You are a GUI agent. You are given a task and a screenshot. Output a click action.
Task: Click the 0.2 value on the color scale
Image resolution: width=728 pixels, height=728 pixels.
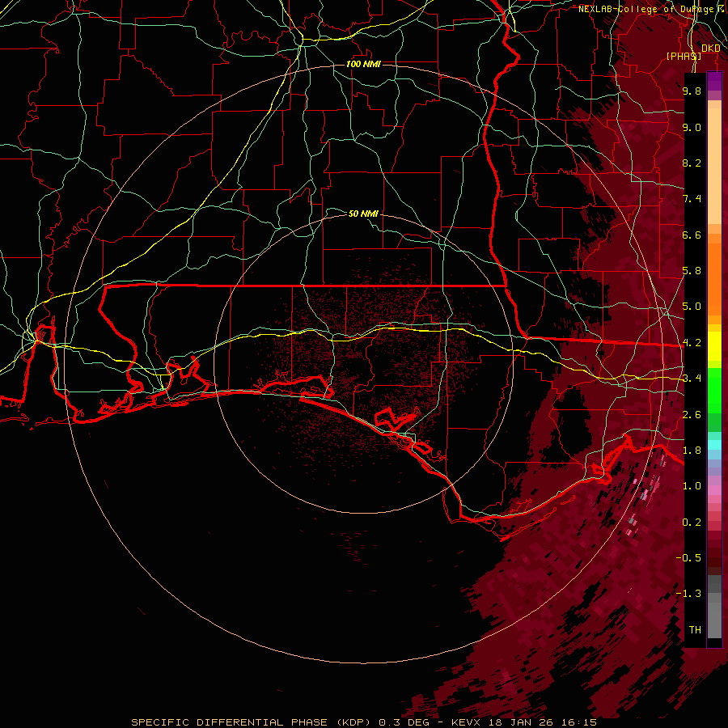click(x=692, y=523)
